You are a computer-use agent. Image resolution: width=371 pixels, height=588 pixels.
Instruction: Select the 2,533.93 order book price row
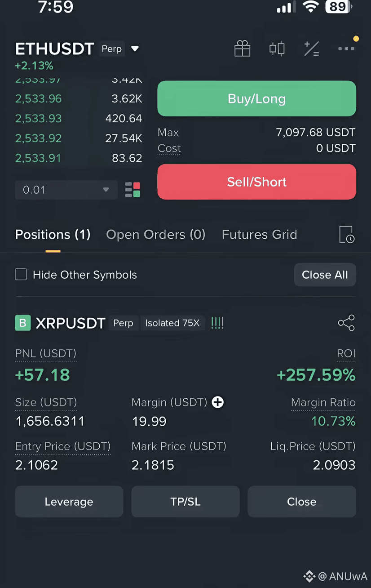[79, 119]
